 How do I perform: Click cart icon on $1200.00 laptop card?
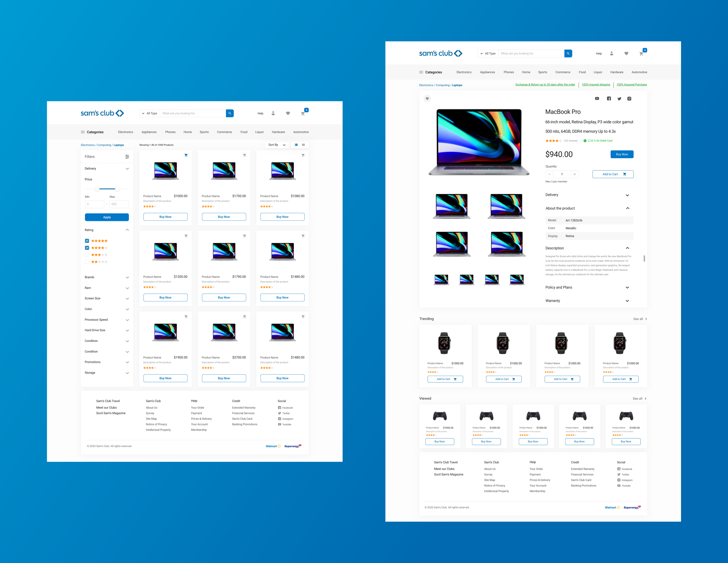[x=186, y=236]
